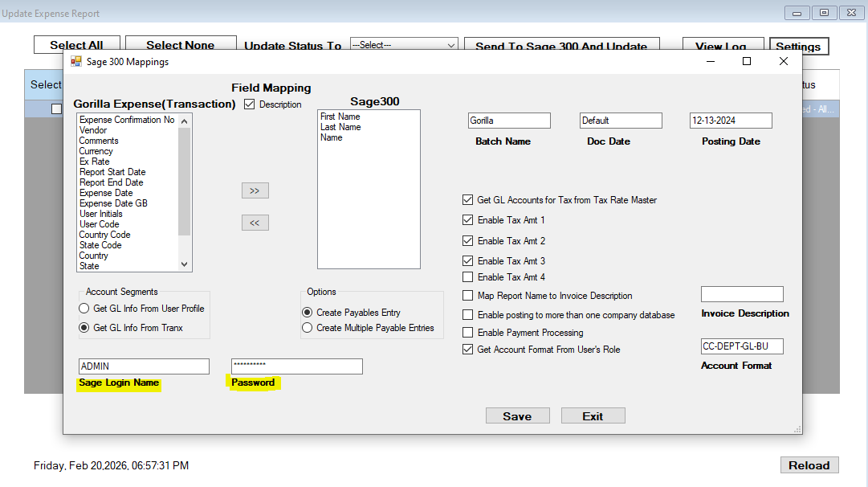Click Select All in Update Expense Report window
The image size is (868, 487).
pyautogui.click(x=77, y=44)
